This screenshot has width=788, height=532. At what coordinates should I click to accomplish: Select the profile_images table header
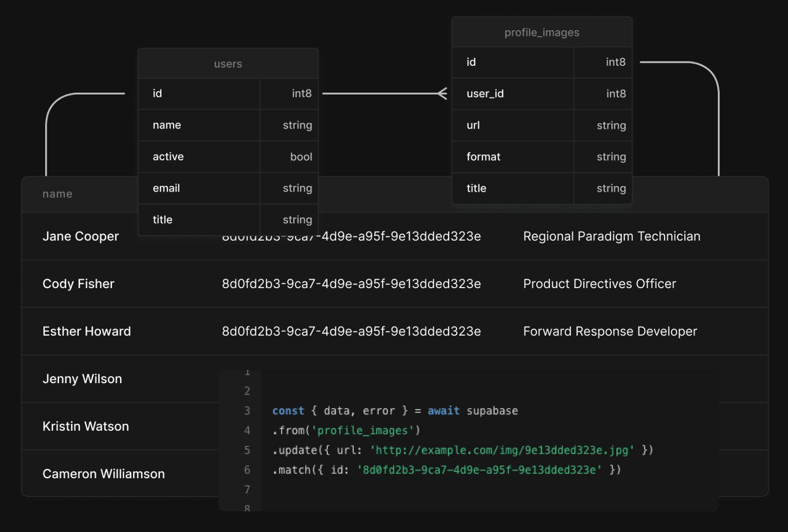542,33
